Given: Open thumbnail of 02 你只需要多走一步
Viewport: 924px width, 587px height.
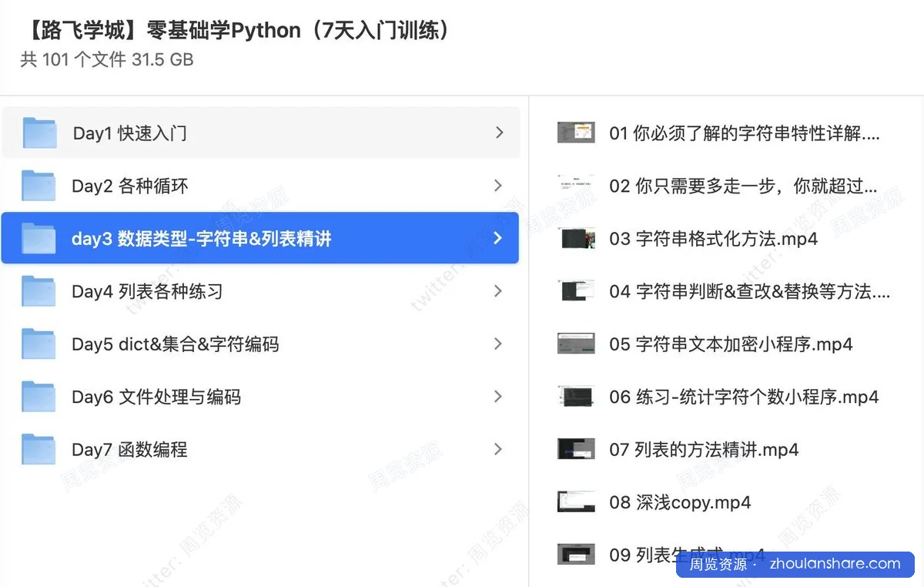Looking at the screenshot, I should (576, 186).
